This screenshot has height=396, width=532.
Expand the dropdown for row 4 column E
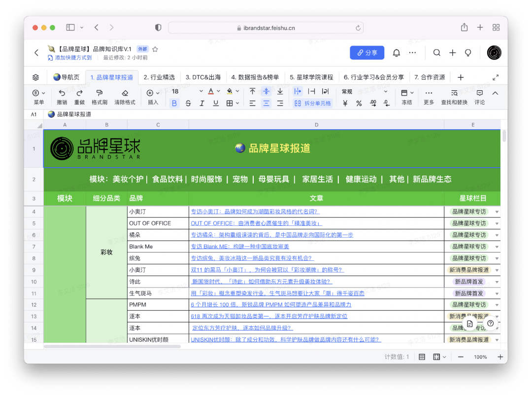(497, 212)
